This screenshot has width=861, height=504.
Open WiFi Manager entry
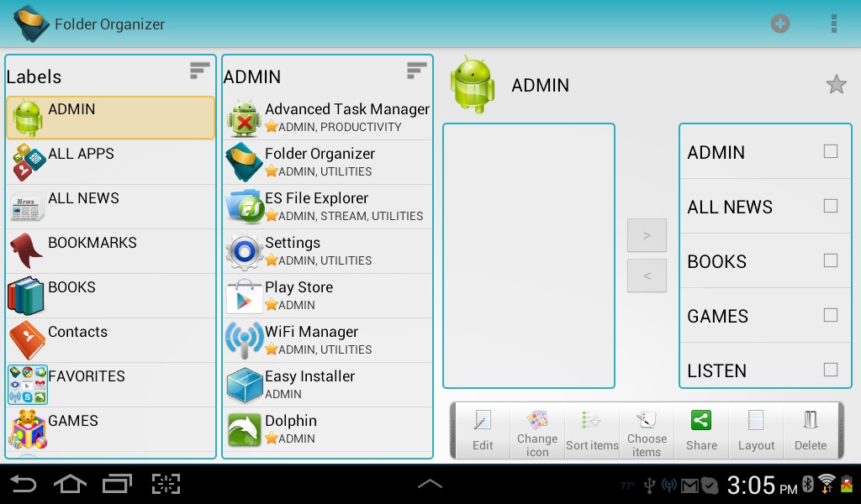point(328,340)
